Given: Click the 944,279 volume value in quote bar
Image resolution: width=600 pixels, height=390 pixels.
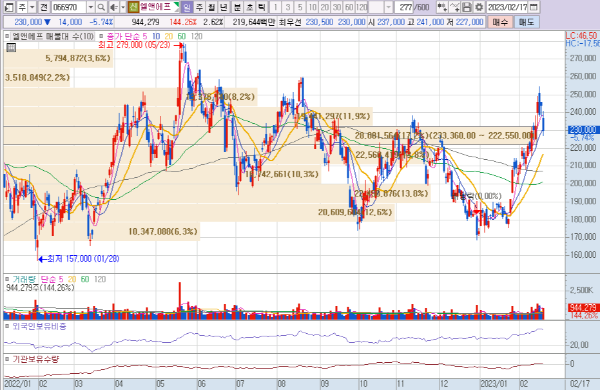Looking at the screenshot, I should point(145,22).
